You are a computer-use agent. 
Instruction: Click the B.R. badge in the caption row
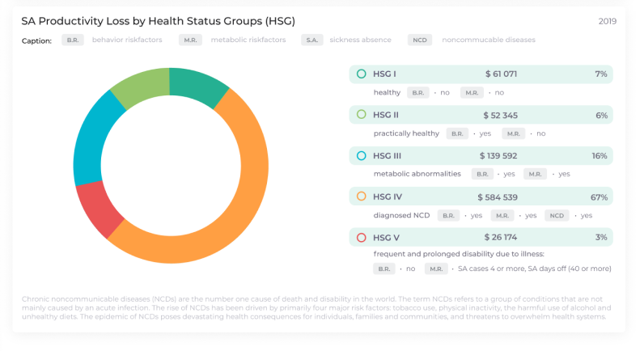[x=73, y=40]
